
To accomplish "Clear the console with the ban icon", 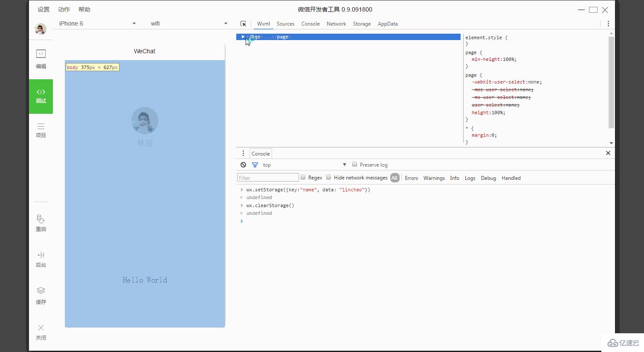I will (243, 164).
